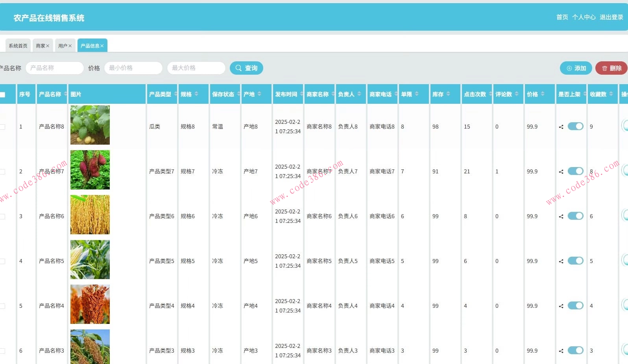628x364 pixels.
Task: Sort by 点击次数 header arrows
Action: pos(490,94)
